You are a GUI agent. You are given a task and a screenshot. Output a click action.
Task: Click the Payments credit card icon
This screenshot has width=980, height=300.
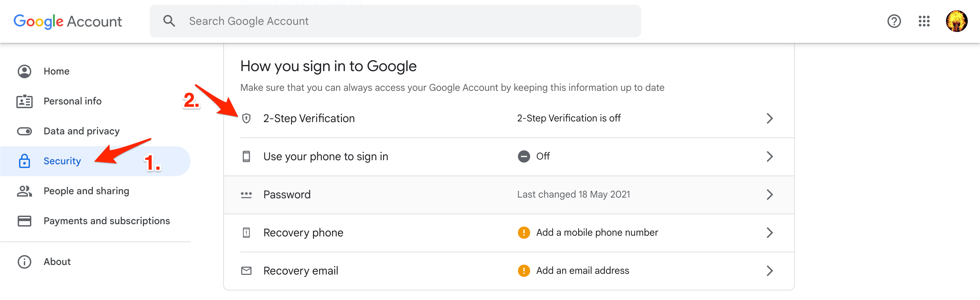coord(24,221)
